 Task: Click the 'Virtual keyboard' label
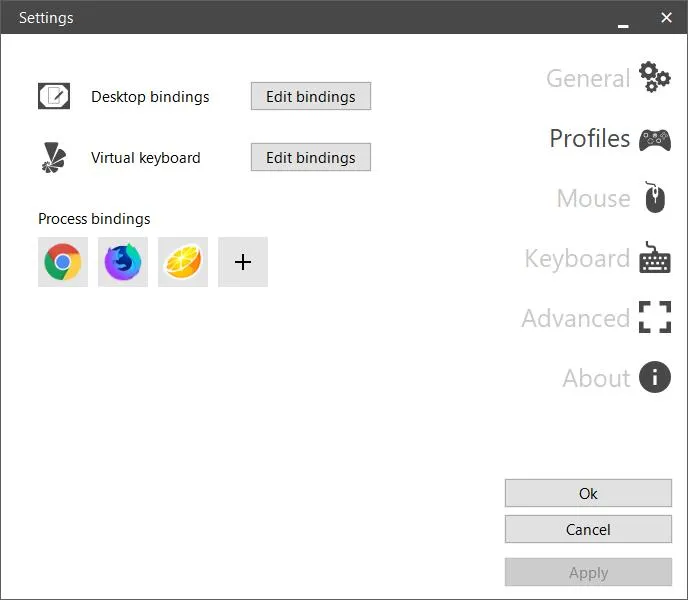point(146,158)
